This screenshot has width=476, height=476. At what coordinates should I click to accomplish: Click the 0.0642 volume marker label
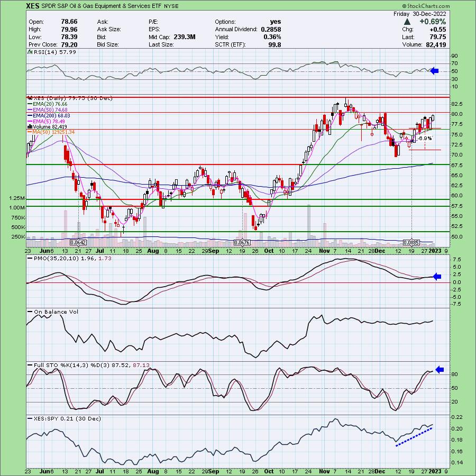pyautogui.click(x=78, y=243)
